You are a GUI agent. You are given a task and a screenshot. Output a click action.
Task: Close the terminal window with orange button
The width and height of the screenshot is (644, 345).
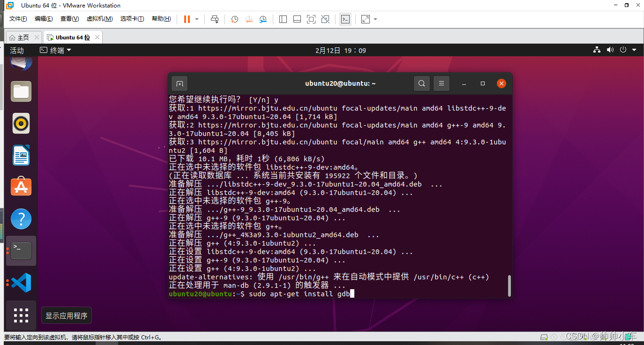(502, 83)
